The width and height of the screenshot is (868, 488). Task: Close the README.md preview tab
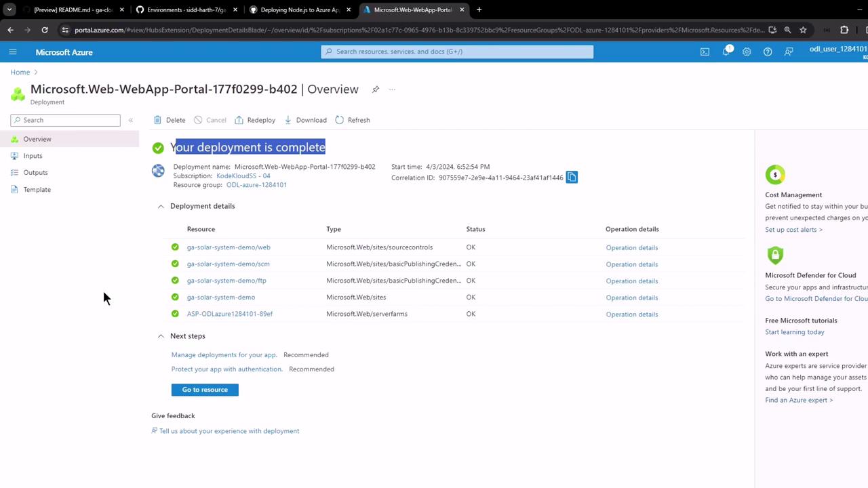121,9
